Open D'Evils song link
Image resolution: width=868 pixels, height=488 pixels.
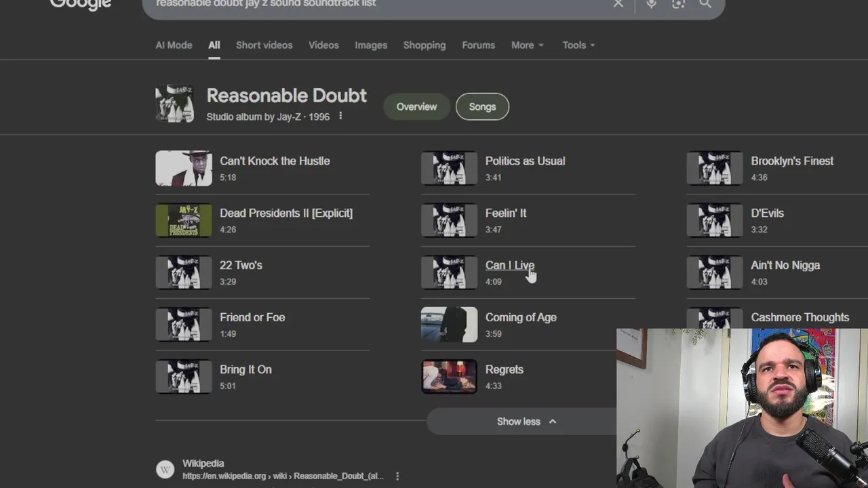(x=767, y=213)
